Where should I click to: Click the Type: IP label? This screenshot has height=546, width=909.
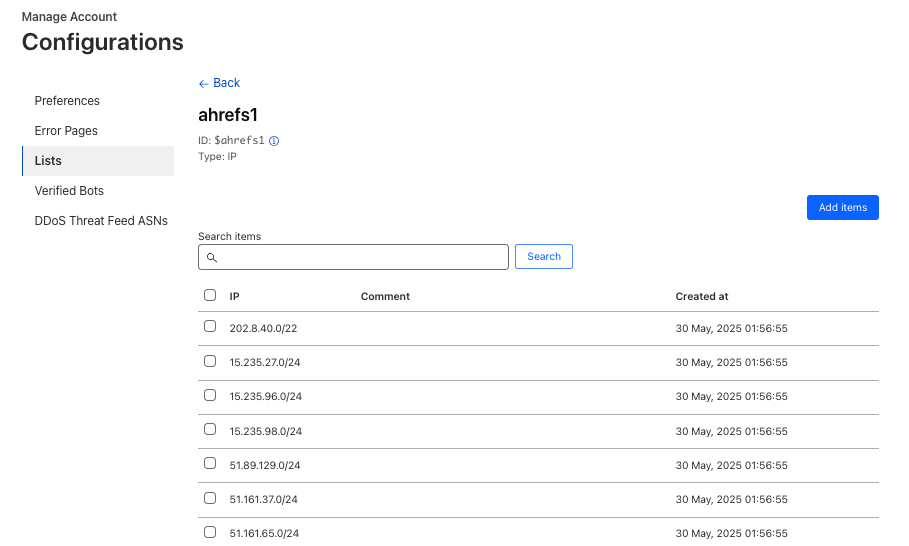(217, 156)
